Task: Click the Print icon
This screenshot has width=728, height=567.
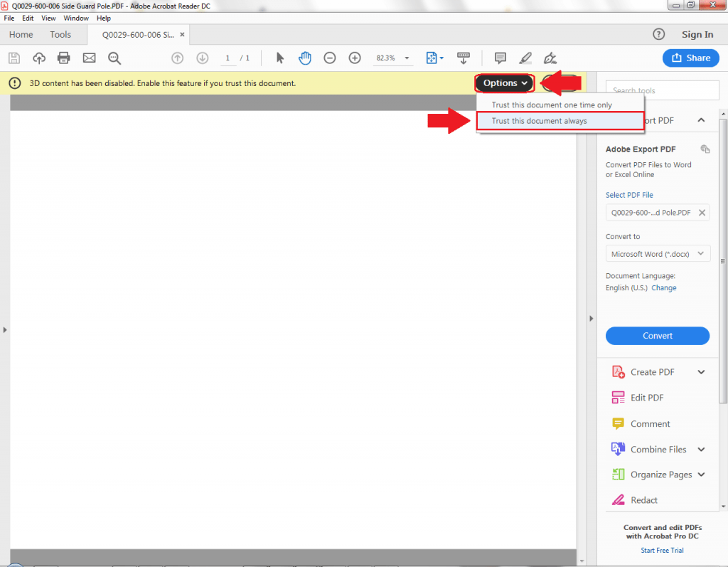Action: tap(63, 58)
